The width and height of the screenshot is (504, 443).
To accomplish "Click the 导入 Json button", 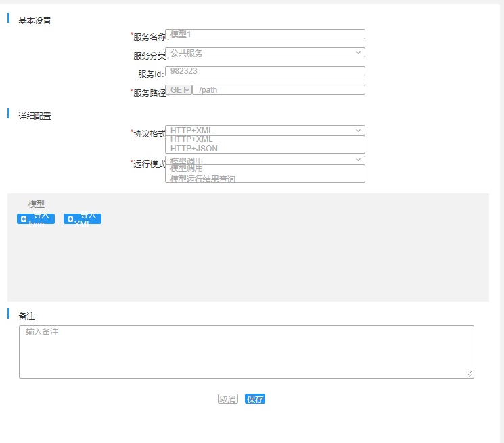I will [x=36, y=219].
